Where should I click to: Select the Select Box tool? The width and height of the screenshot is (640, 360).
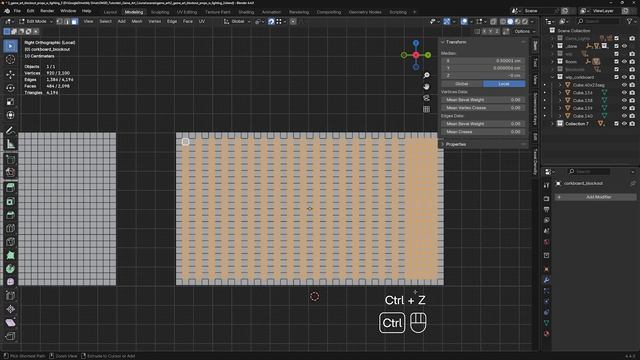click(x=10, y=46)
